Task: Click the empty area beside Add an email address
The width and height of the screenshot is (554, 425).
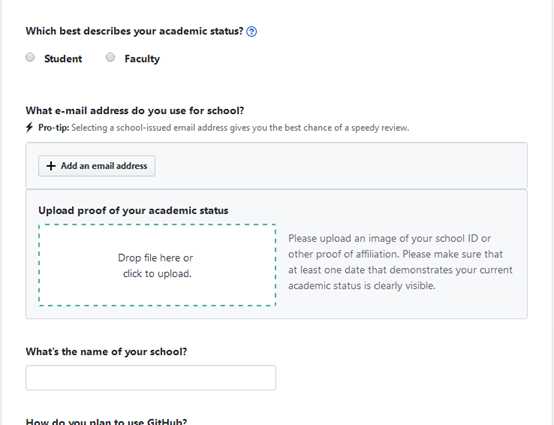Action: [x=339, y=166]
